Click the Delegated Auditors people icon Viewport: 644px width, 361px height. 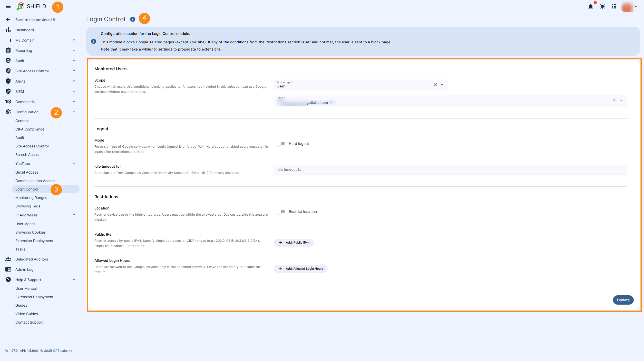point(8,259)
